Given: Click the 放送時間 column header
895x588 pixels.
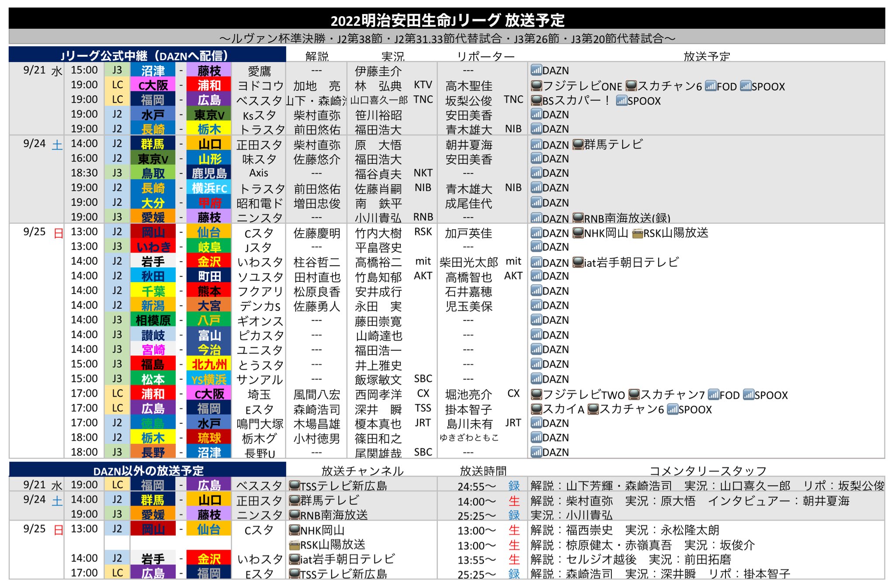Looking at the screenshot, I should pos(483,471).
